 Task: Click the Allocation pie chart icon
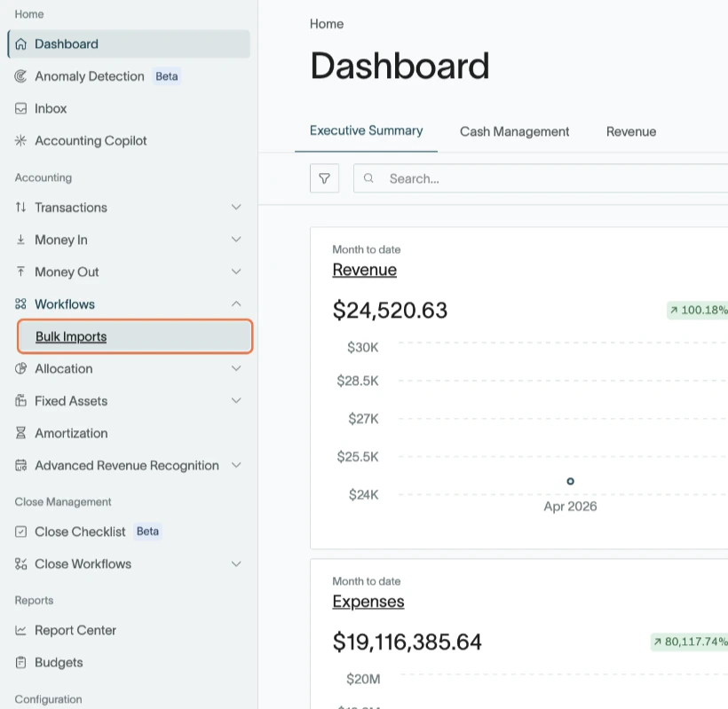[x=21, y=368]
